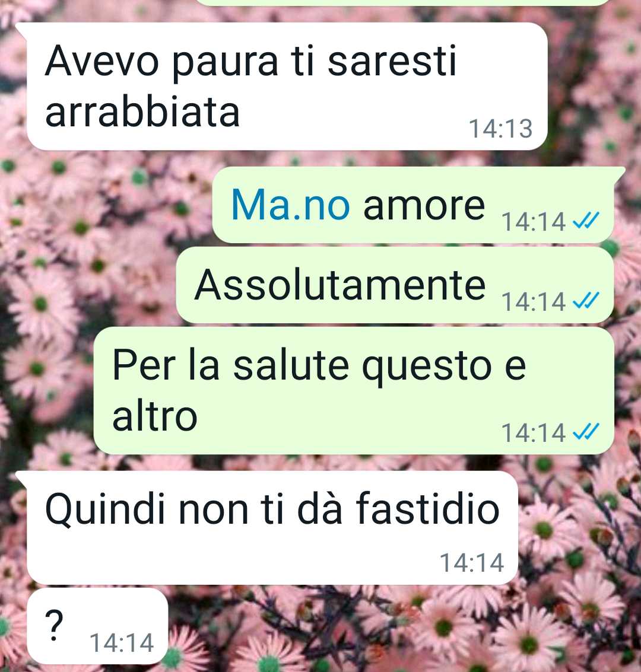Tap read ticks on "Per la salute" message

pos(586,432)
